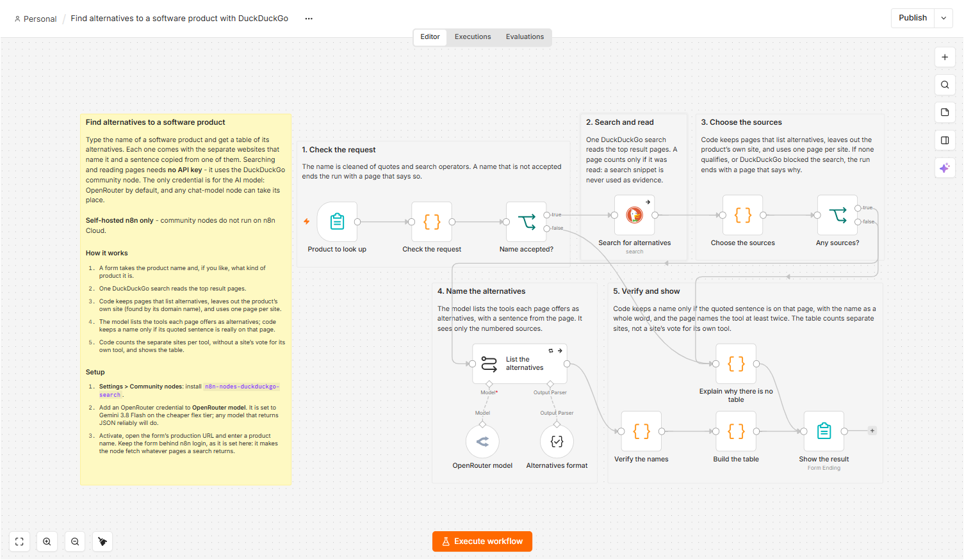Select the 'Verify the names' code node

point(641,431)
